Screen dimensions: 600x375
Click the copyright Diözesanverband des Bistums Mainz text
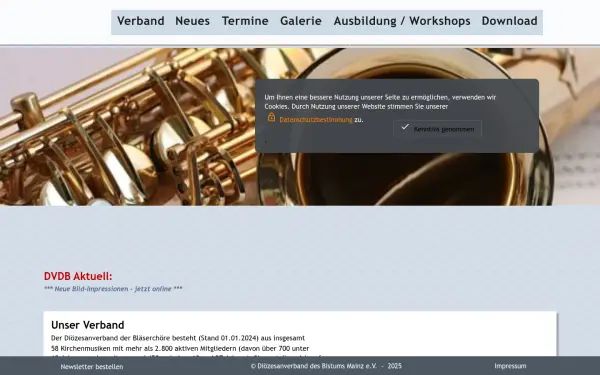[x=326, y=366]
